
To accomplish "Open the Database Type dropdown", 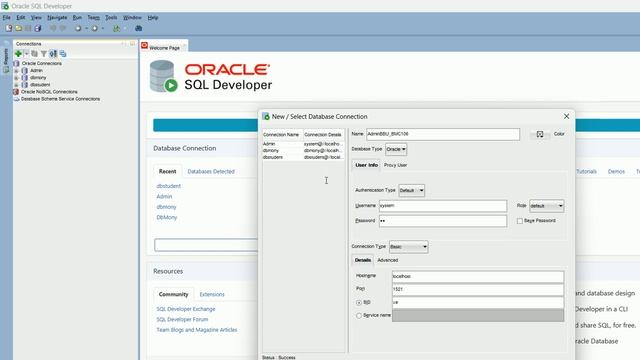I will click(x=396, y=149).
